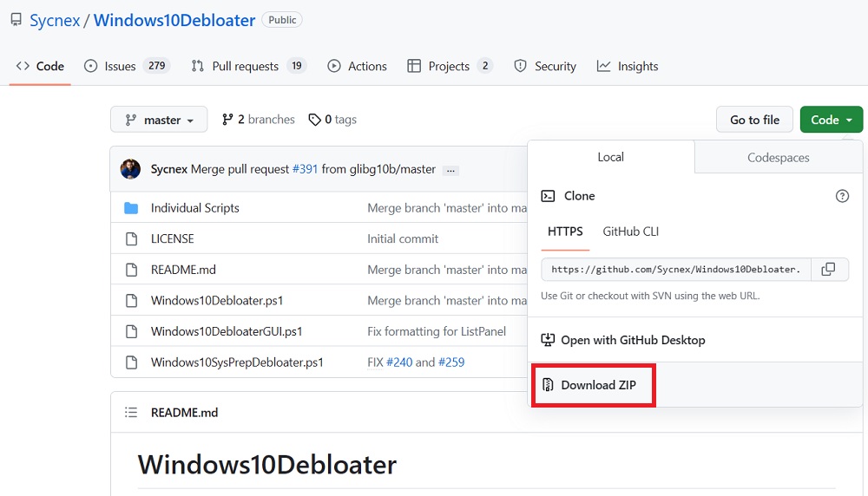Click file icon beside Windows10Debloater.ps1
868x496 pixels.
coord(131,301)
